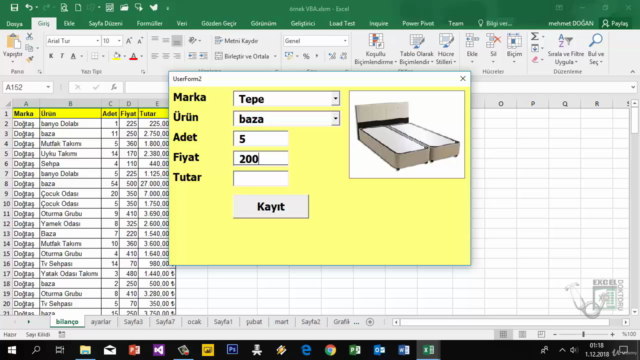Toggle Italic (T) formatting
This screenshot has height=360, width=640.
point(62,56)
